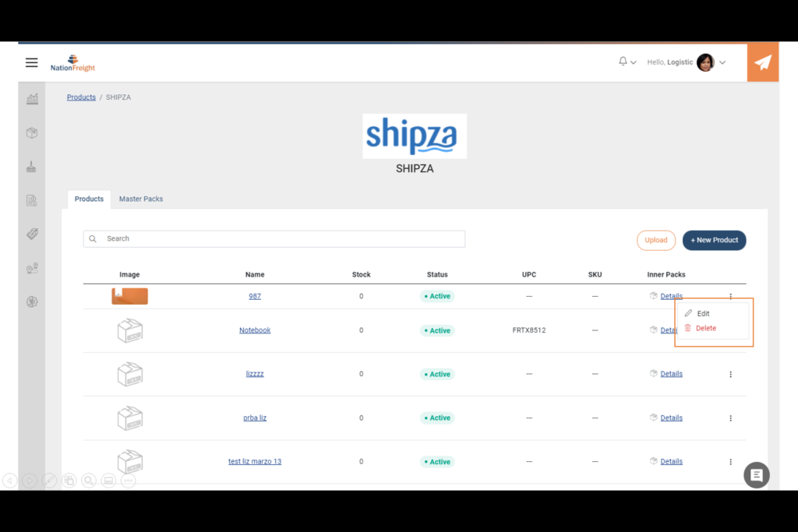Click the slideshow zoom magnifier control
The image size is (798, 532).
coord(89,480)
